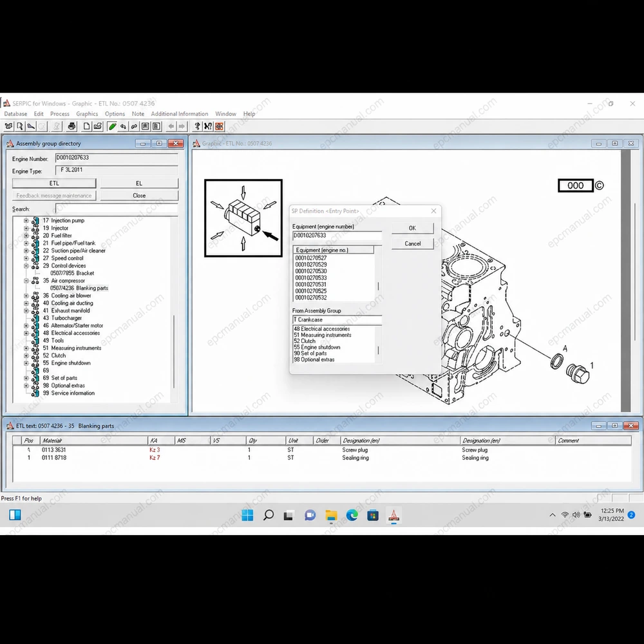
Task: Expand the 41 Exhaust manifold node
Action: [x=26, y=310]
